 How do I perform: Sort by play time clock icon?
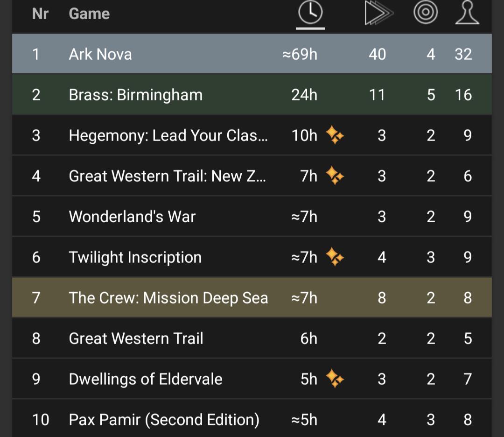(310, 13)
